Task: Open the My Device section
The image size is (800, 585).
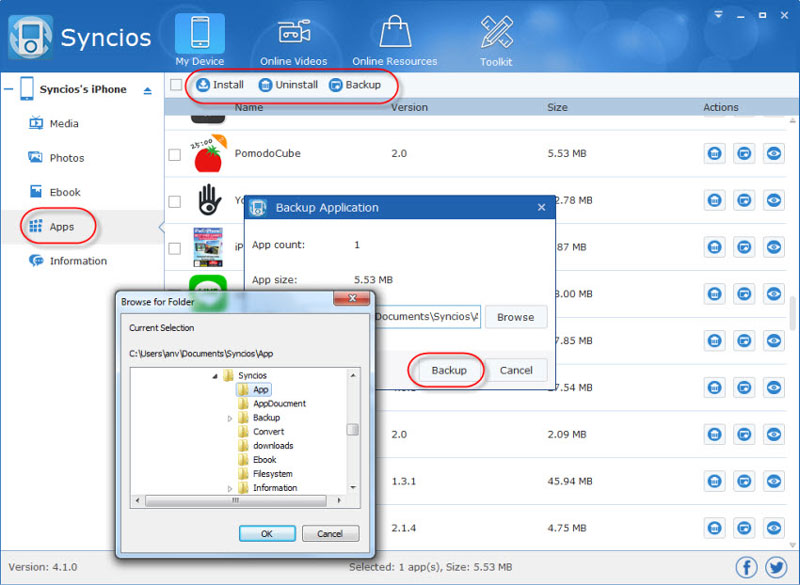Action: tap(199, 40)
